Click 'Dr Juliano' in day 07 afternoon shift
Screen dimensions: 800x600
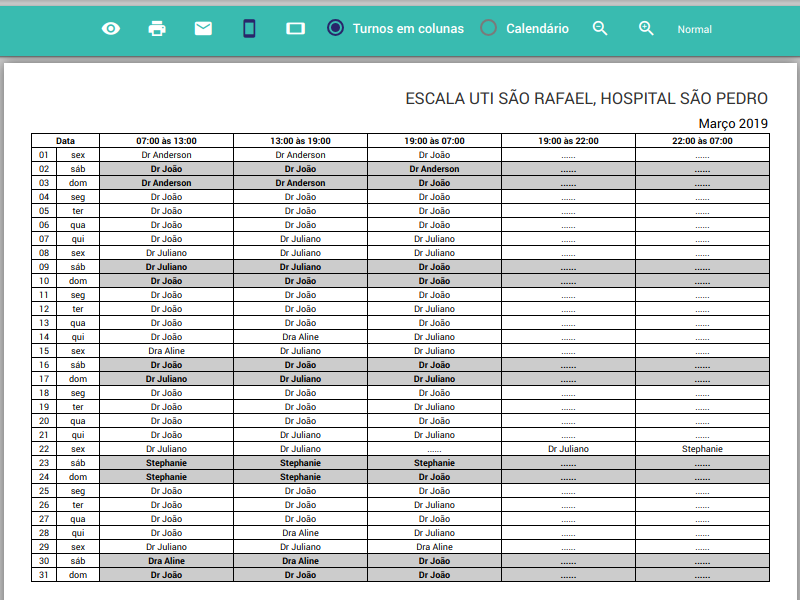pos(301,239)
